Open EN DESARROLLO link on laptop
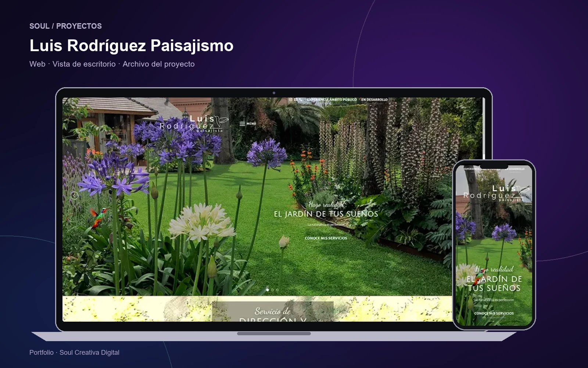 374,99
